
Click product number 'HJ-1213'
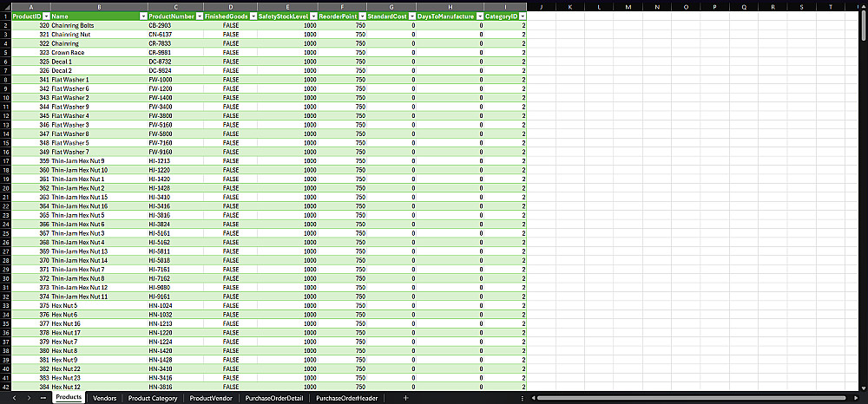click(175, 161)
